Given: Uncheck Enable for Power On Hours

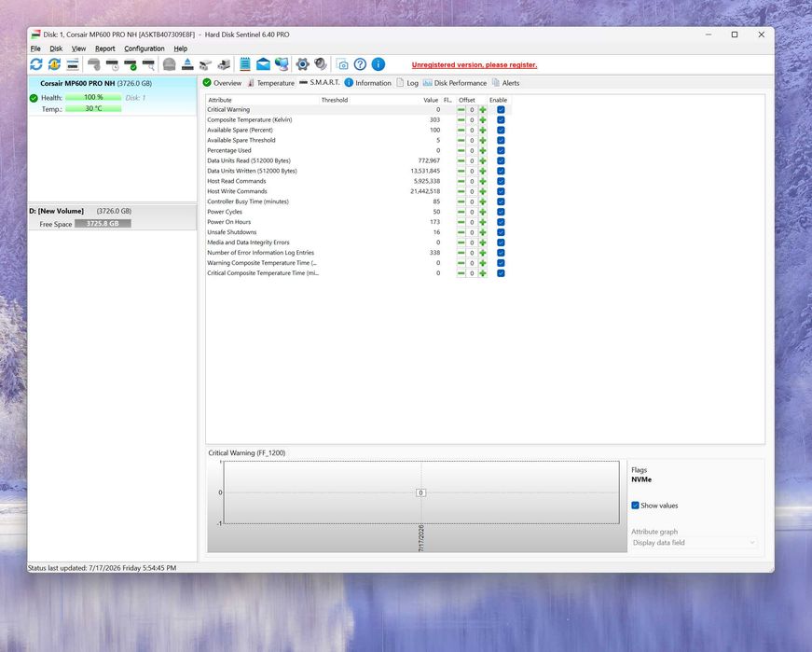Looking at the screenshot, I should coord(501,222).
